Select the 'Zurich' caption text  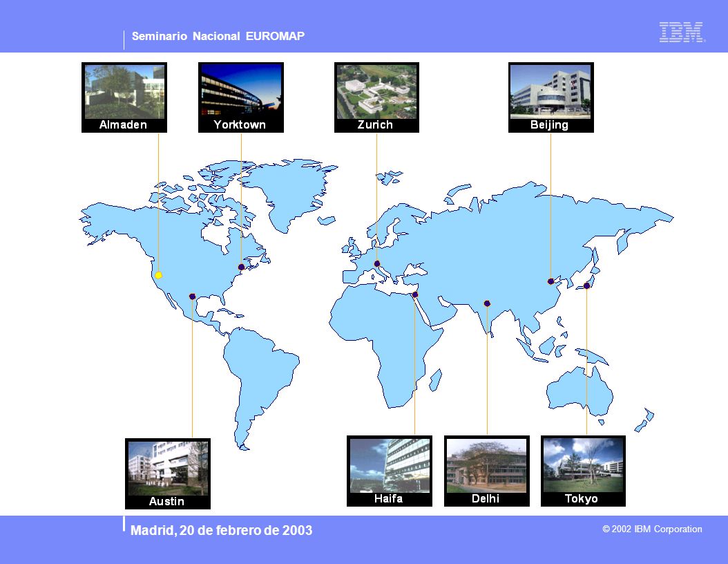tap(375, 124)
